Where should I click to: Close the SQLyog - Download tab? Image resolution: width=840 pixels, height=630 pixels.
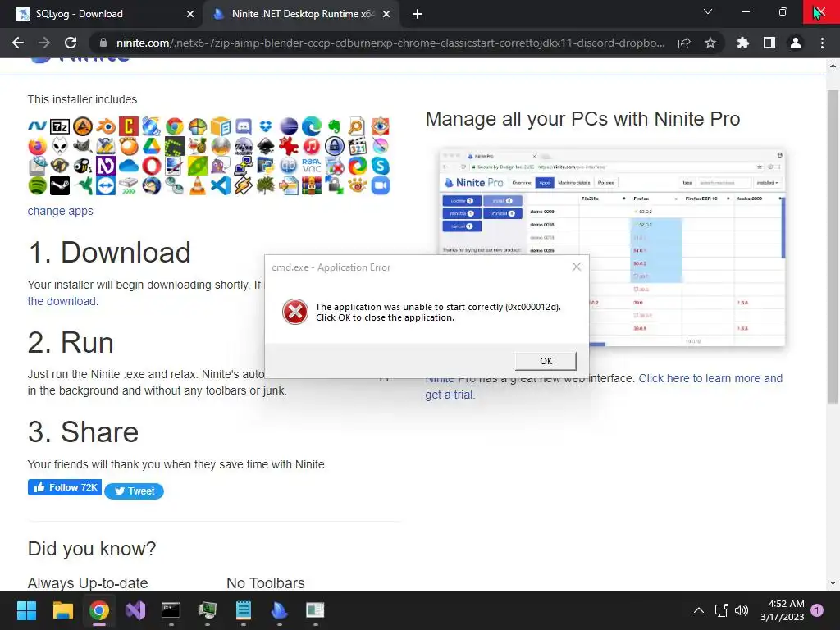click(x=189, y=14)
